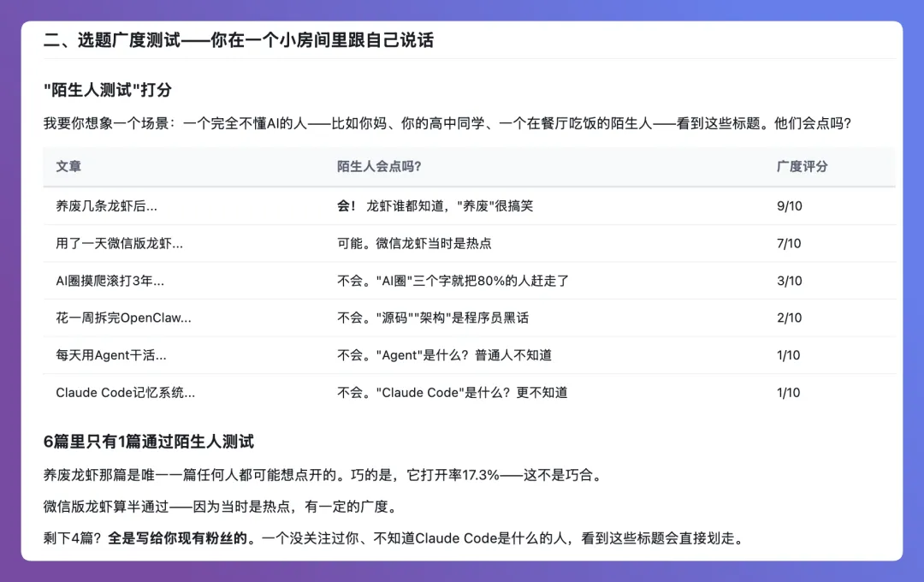924x582 pixels.
Task: Select the 'Claude Code记忆系统...' article cell
Action: click(x=125, y=393)
